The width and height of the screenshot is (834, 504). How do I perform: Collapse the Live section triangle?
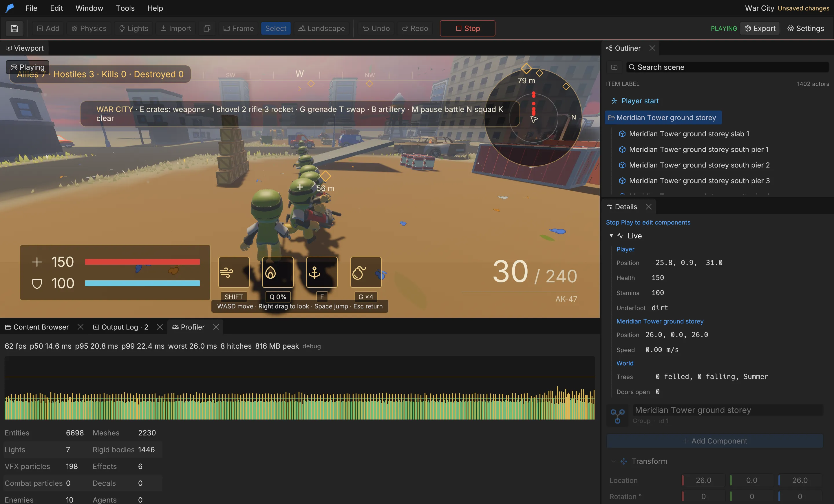(611, 236)
